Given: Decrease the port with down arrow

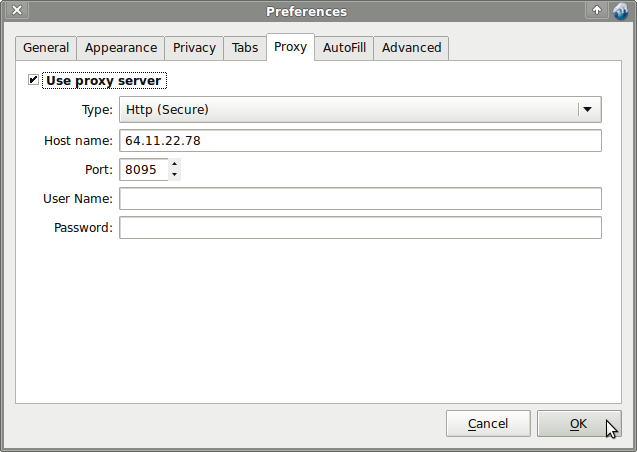Looking at the screenshot, I should coord(174,175).
